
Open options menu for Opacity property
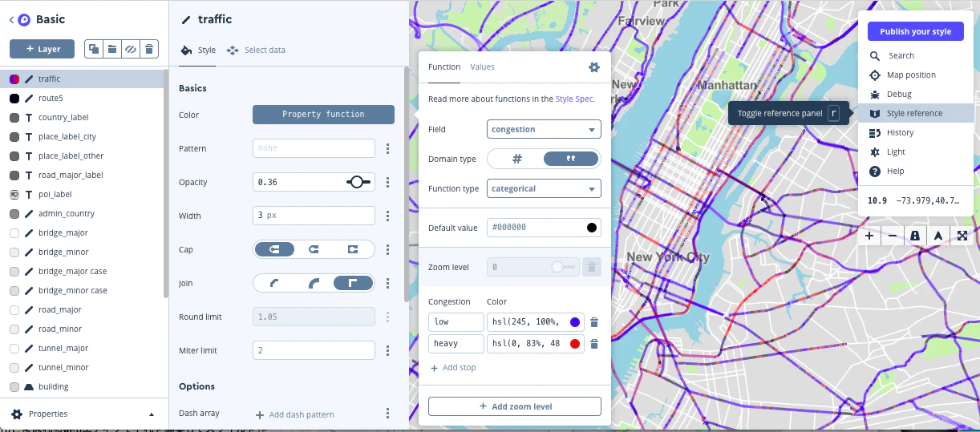tap(387, 182)
